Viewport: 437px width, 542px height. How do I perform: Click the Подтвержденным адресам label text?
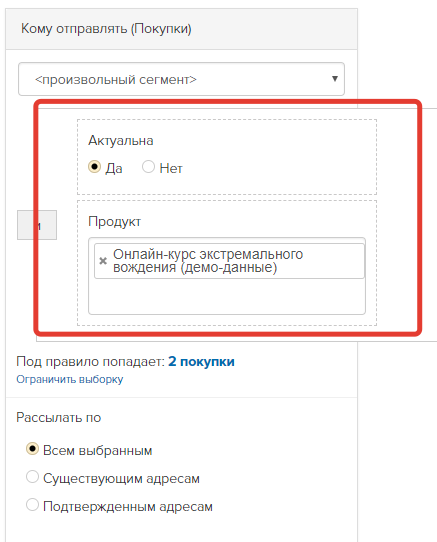pos(128,507)
